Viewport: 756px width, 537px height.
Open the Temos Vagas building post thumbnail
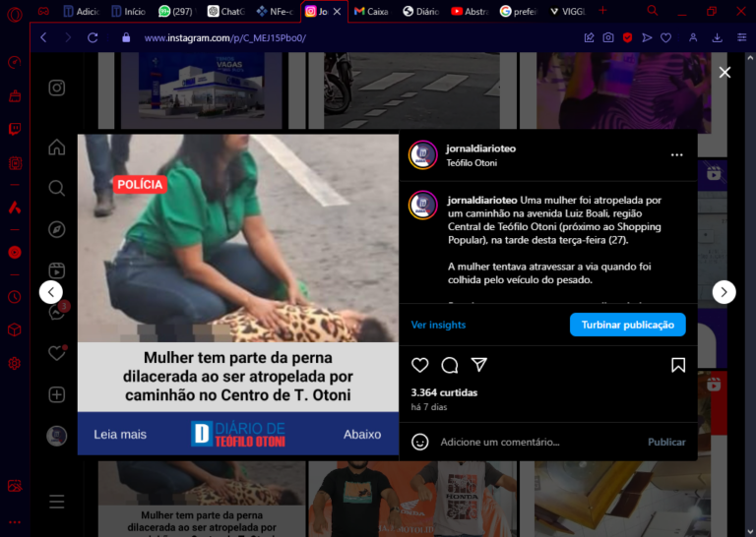[x=201, y=90]
